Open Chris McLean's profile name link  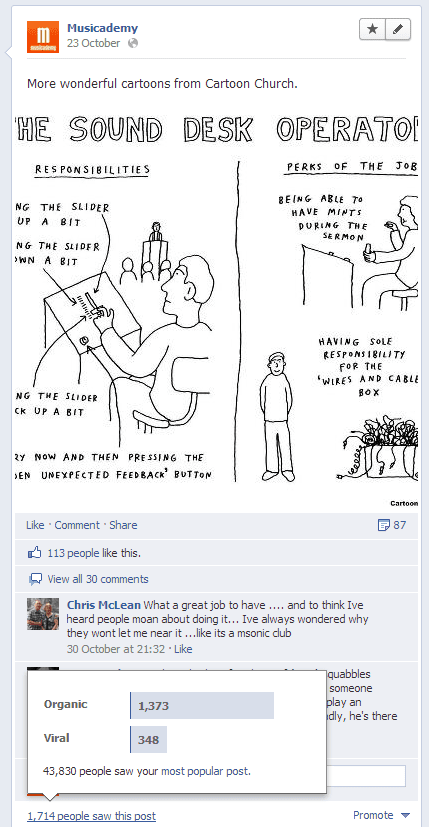(x=104, y=605)
